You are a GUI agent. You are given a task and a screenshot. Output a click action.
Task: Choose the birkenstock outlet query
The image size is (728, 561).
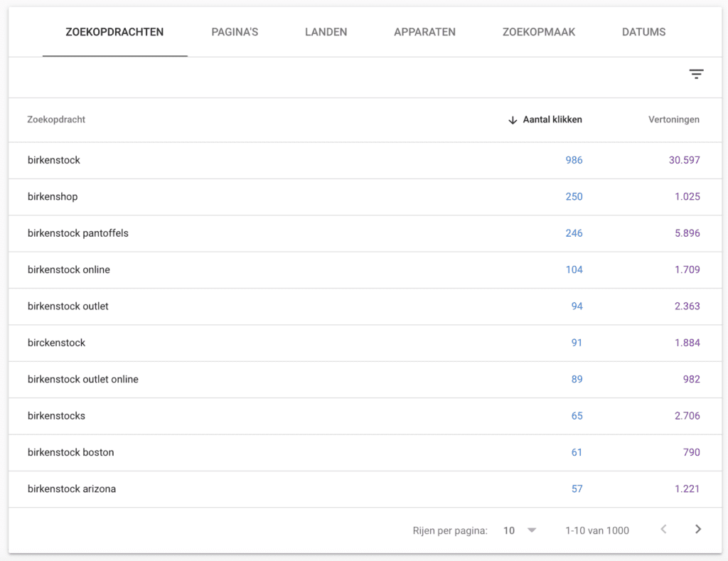68,306
